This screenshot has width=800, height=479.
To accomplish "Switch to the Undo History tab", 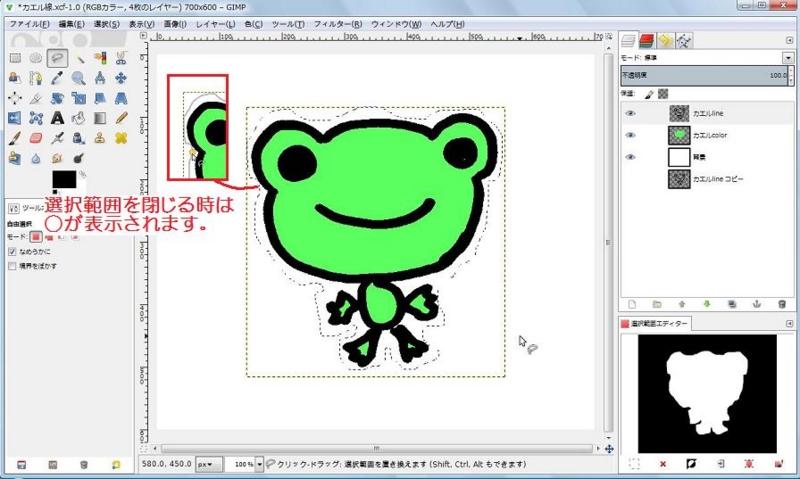I will pos(665,40).
